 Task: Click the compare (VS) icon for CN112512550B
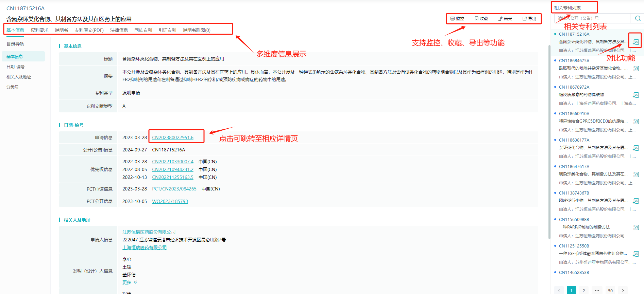636,254
